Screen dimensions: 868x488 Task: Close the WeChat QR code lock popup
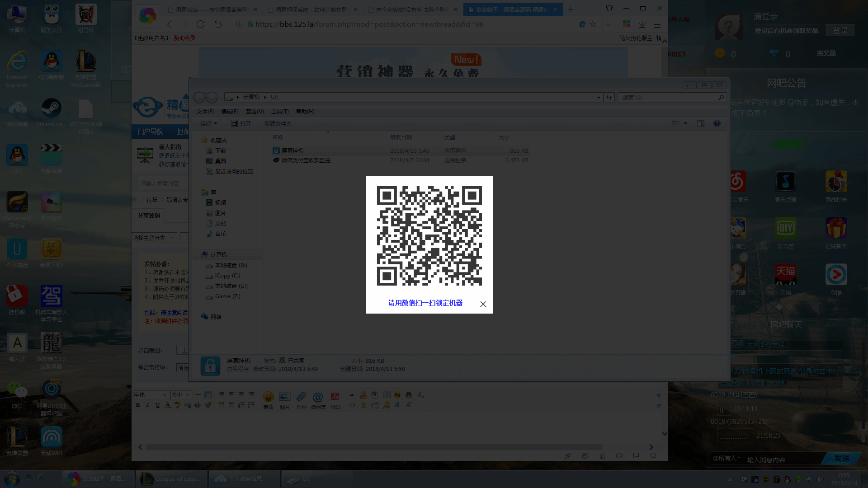click(x=483, y=304)
